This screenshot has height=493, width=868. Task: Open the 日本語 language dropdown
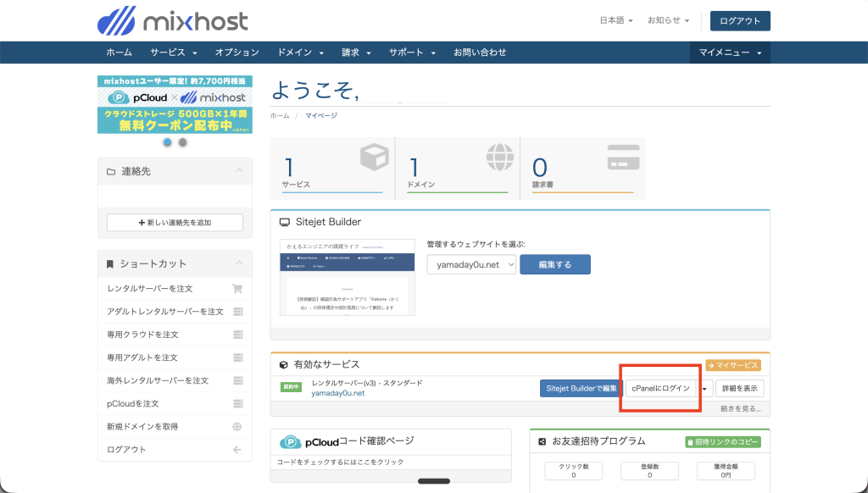pyautogui.click(x=616, y=20)
